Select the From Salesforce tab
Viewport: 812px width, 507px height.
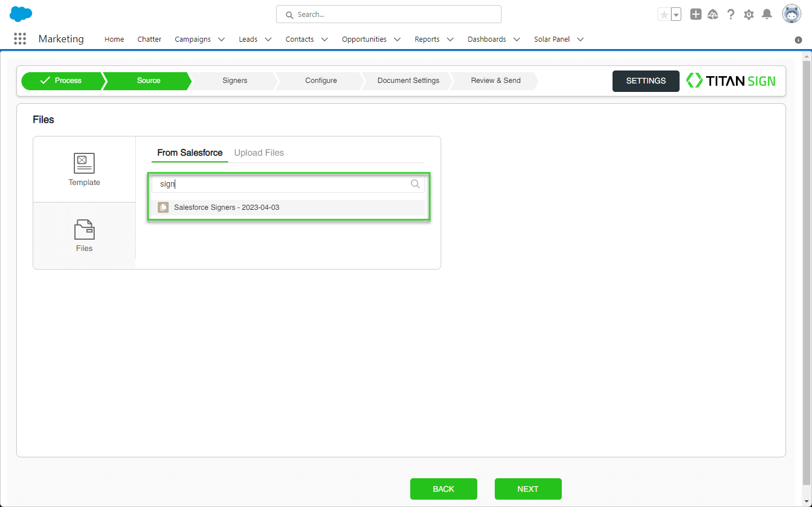pos(190,153)
